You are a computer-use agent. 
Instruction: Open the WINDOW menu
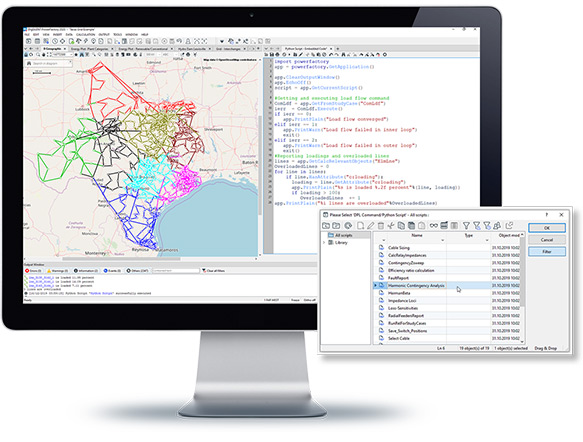tap(131, 35)
